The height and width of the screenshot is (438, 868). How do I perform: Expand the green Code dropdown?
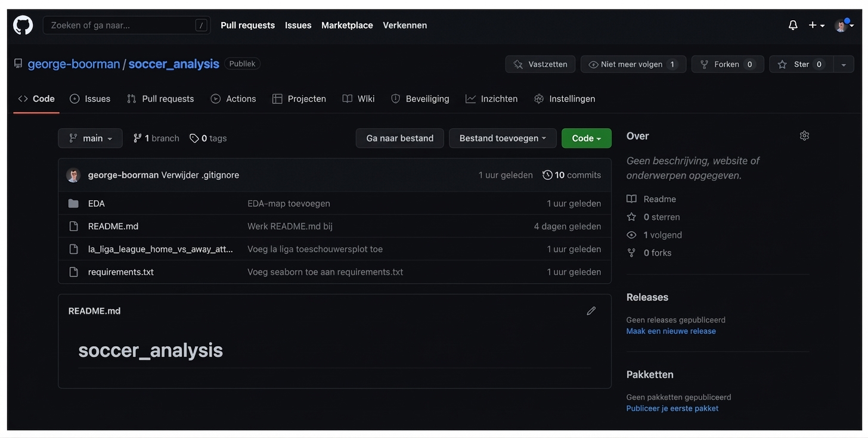click(x=586, y=138)
